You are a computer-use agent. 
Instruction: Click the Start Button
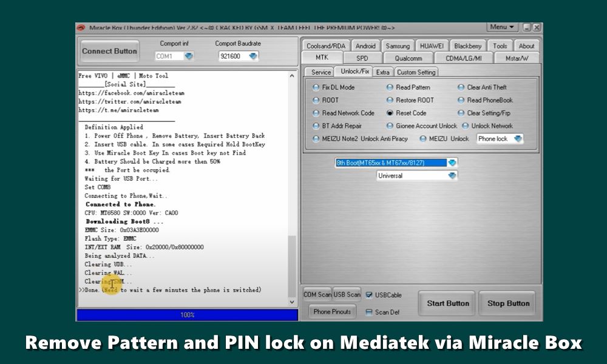pyautogui.click(x=448, y=304)
